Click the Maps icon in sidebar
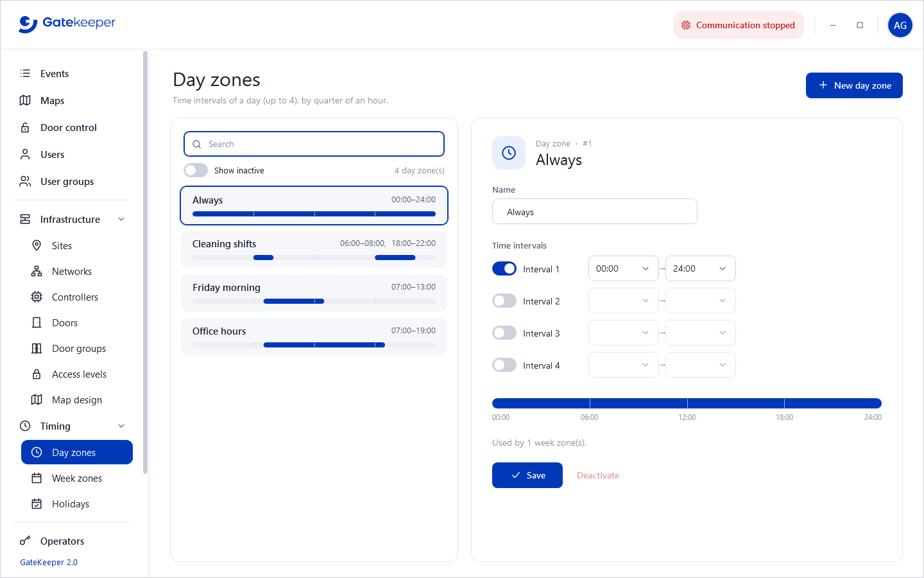This screenshot has height=578, width=924. point(25,100)
